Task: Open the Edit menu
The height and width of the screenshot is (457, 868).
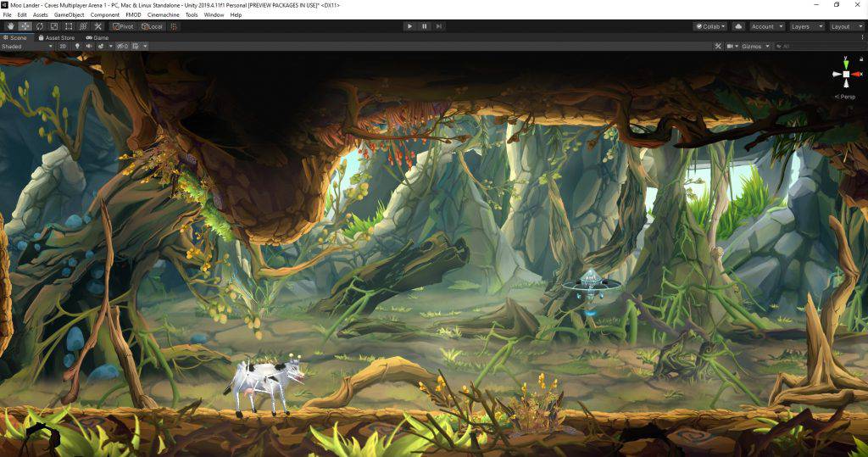Action: pyautogui.click(x=22, y=15)
